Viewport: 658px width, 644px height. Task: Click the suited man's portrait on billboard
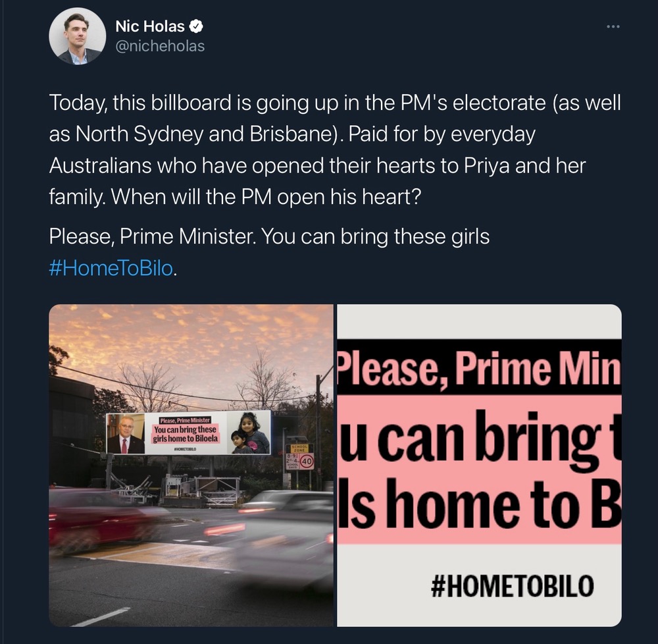tap(126, 434)
